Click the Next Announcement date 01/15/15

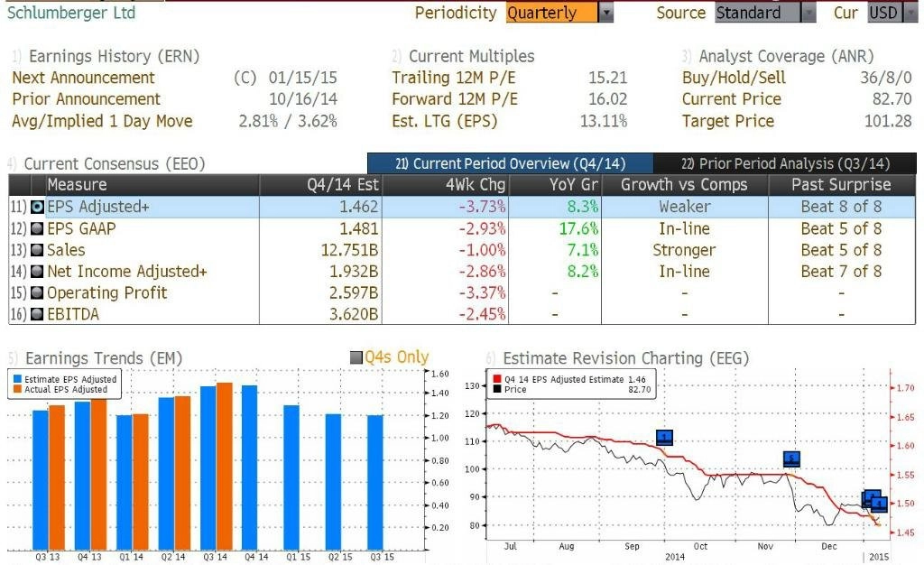coord(303,78)
